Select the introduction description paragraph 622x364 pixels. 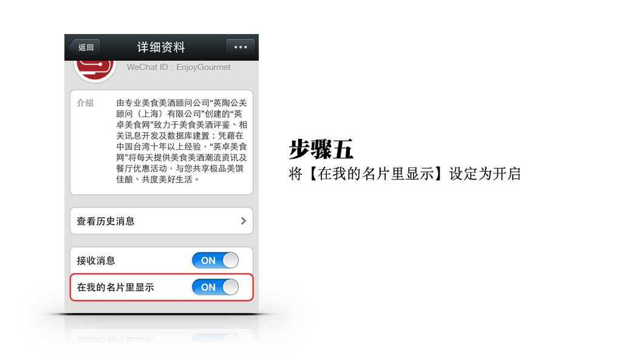point(182,141)
